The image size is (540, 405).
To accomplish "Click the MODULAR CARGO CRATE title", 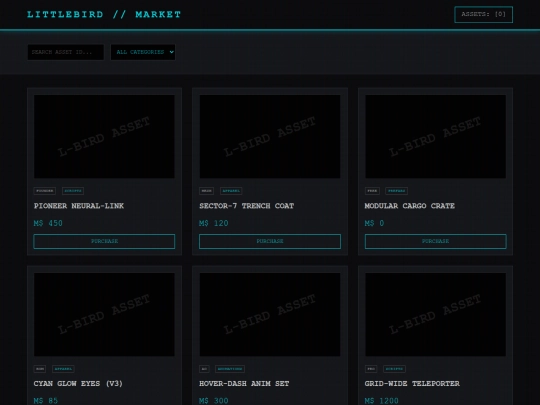I will [x=410, y=206].
